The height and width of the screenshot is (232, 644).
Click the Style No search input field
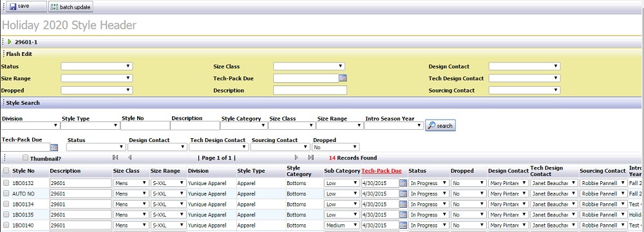click(146, 125)
